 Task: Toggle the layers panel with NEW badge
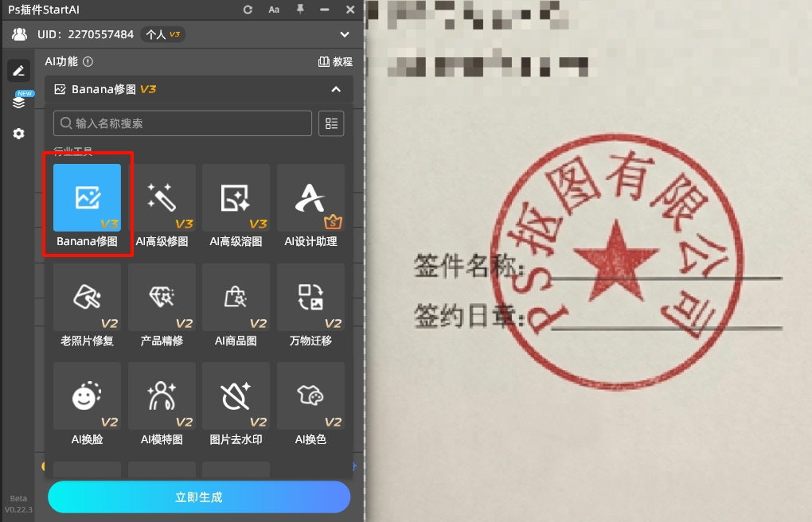click(x=18, y=102)
